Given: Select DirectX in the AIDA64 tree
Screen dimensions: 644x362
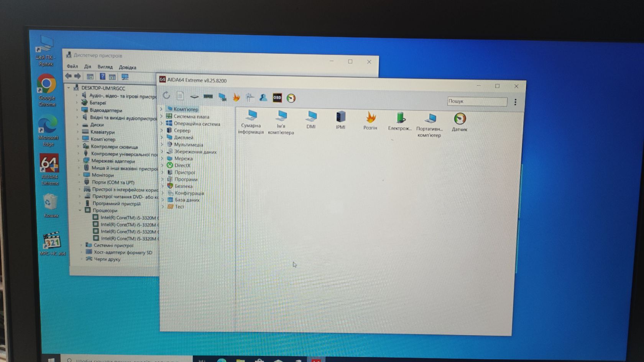Looking at the screenshot, I should pyautogui.click(x=182, y=165).
